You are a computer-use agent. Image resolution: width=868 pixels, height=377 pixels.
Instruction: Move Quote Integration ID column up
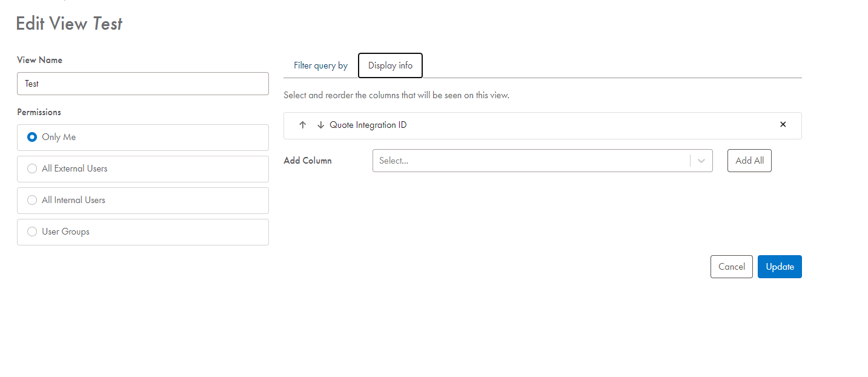click(x=303, y=125)
